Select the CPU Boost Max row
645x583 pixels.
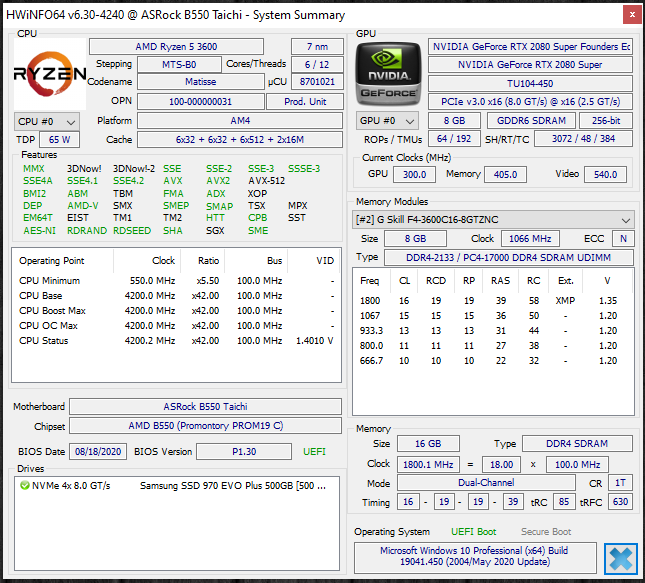pos(176,311)
